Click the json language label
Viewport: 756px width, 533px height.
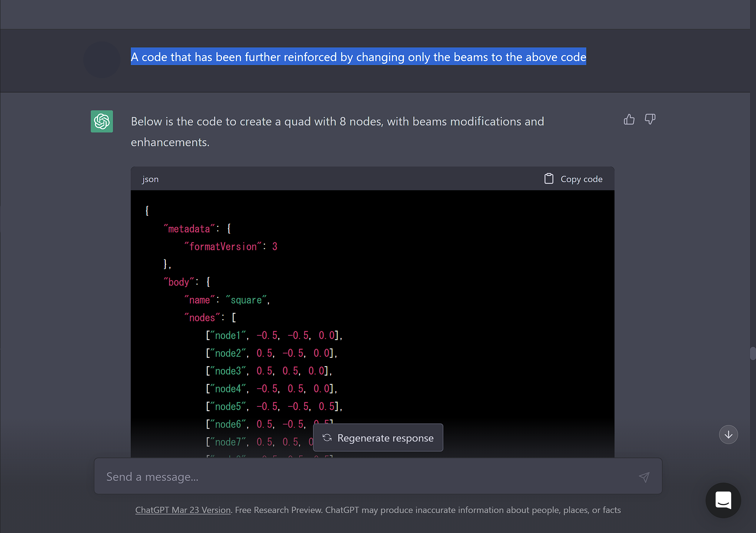(150, 179)
